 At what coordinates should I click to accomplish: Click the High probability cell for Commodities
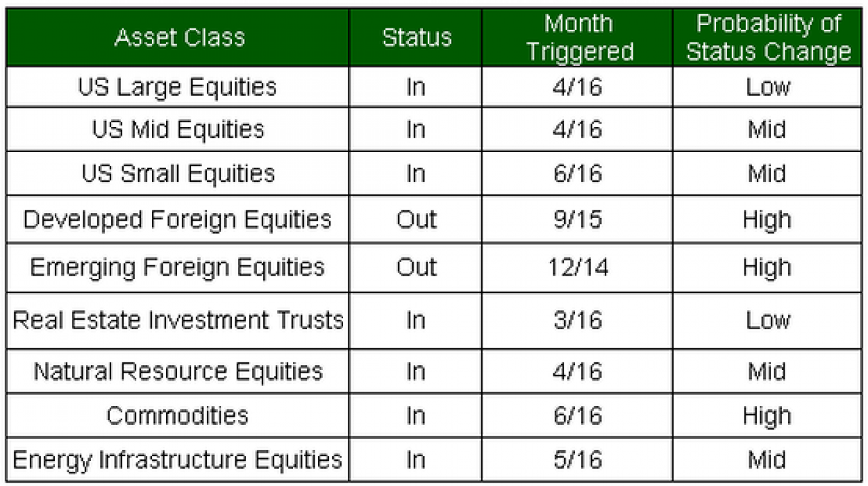pos(768,415)
